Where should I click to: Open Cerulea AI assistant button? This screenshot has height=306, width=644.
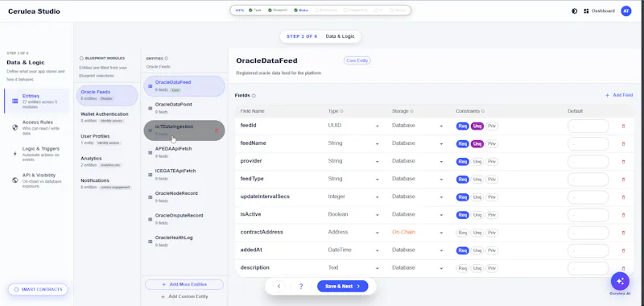(620, 281)
